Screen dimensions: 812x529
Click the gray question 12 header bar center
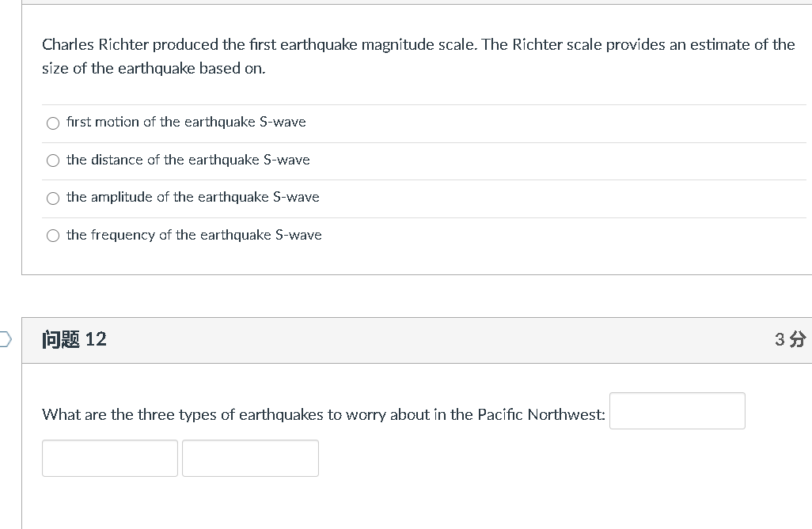pos(417,340)
